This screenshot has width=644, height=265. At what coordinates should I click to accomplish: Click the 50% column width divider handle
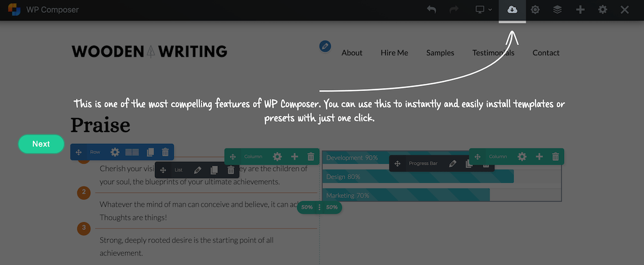tap(319, 207)
